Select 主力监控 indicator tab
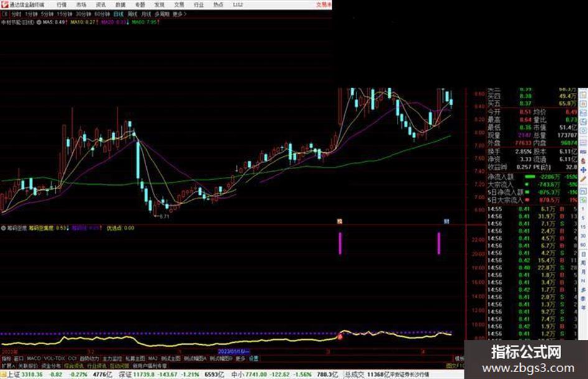 [x=112, y=358]
